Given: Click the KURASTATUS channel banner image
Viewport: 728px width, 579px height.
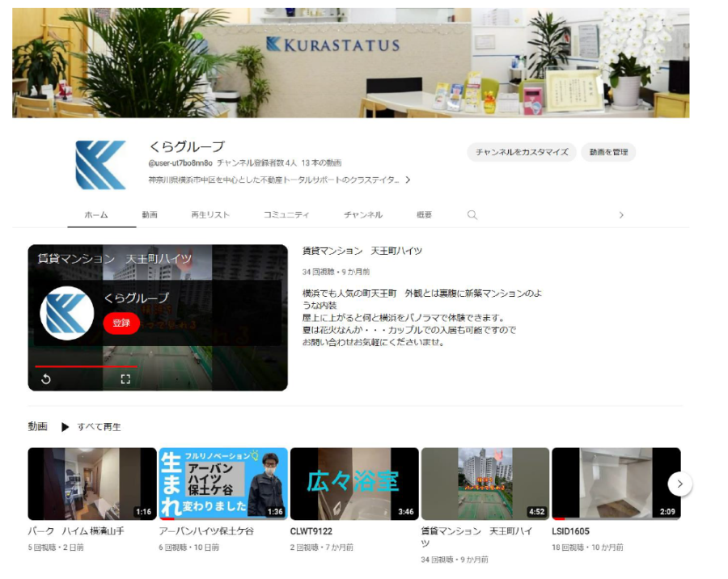Looking at the screenshot, I should 350,63.
